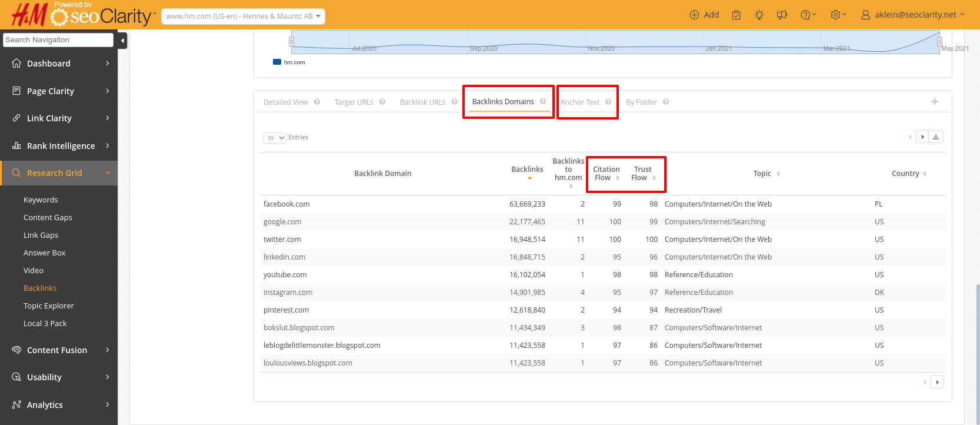Screen dimensions: 980x425
Task: Sort table by Trust Flow
Action: 644,174
